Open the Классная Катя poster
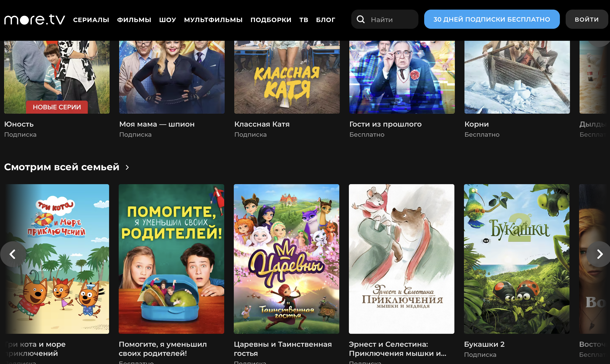 (287, 77)
